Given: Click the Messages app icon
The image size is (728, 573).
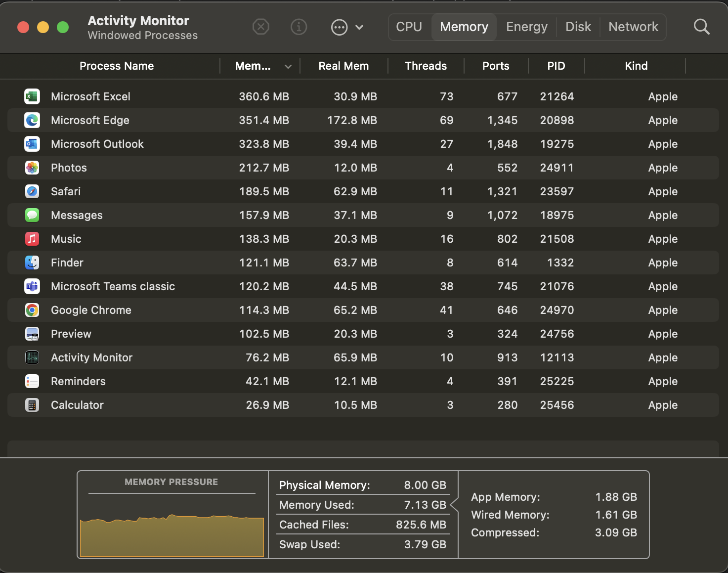Looking at the screenshot, I should [32, 215].
